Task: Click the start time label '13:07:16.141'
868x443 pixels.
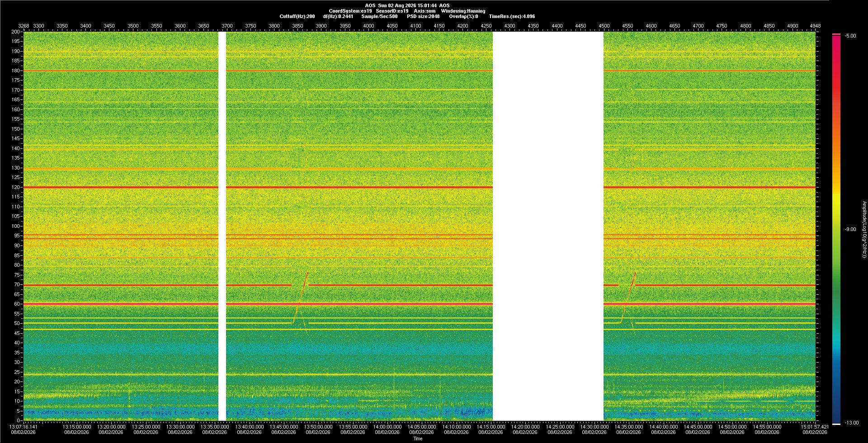Action: coord(24,426)
